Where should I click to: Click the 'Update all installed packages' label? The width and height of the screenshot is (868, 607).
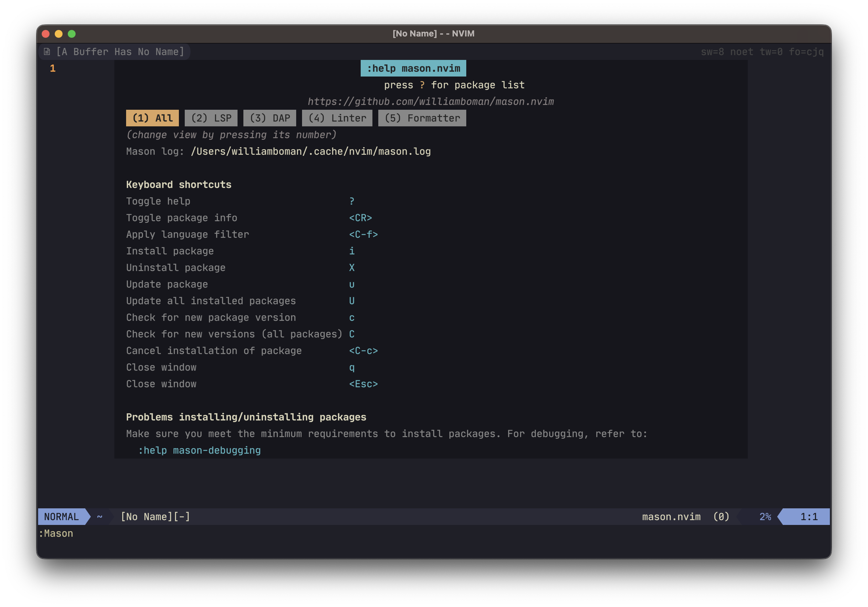point(211,301)
